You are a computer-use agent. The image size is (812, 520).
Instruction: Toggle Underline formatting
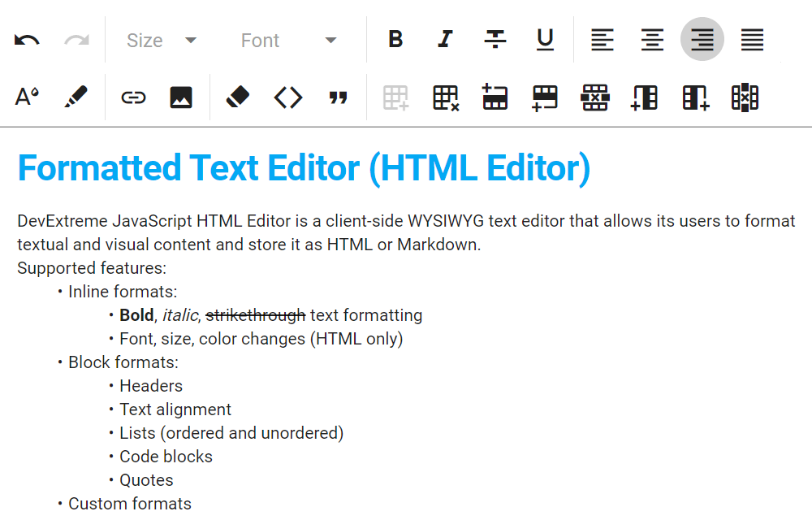coord(545,39)
